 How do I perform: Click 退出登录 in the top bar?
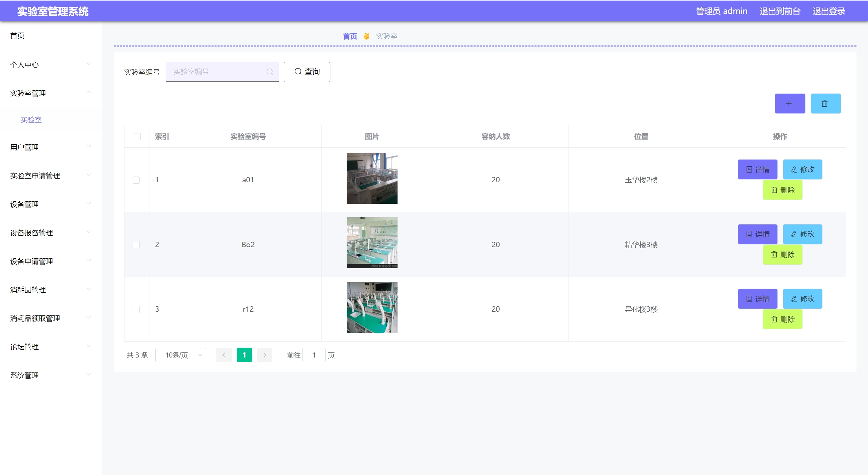coord(828,11)
